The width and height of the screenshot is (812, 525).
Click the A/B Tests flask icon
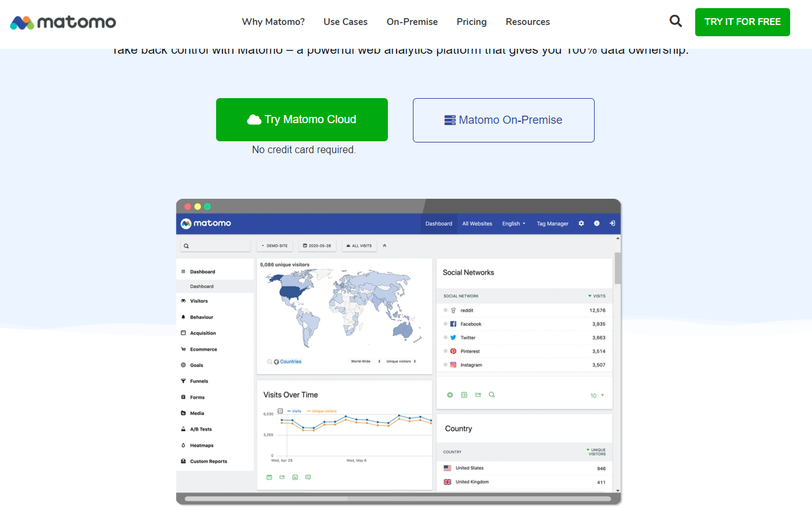coord(183,429)
